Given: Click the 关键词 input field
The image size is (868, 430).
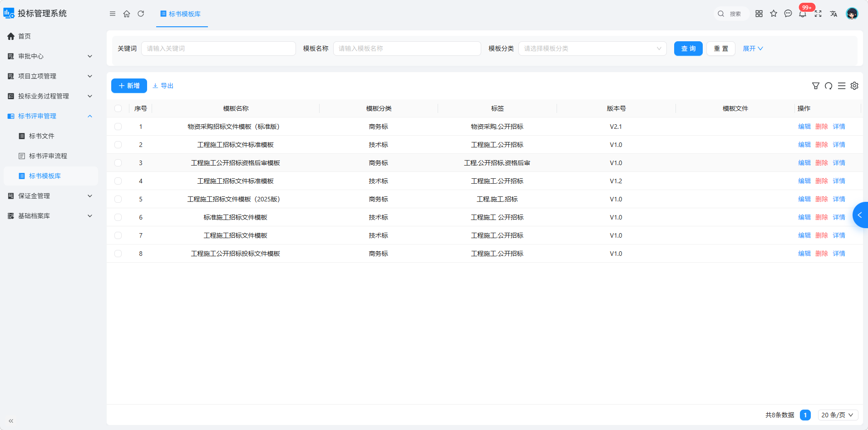Looking at the screenshot, I should pos(218,49).
